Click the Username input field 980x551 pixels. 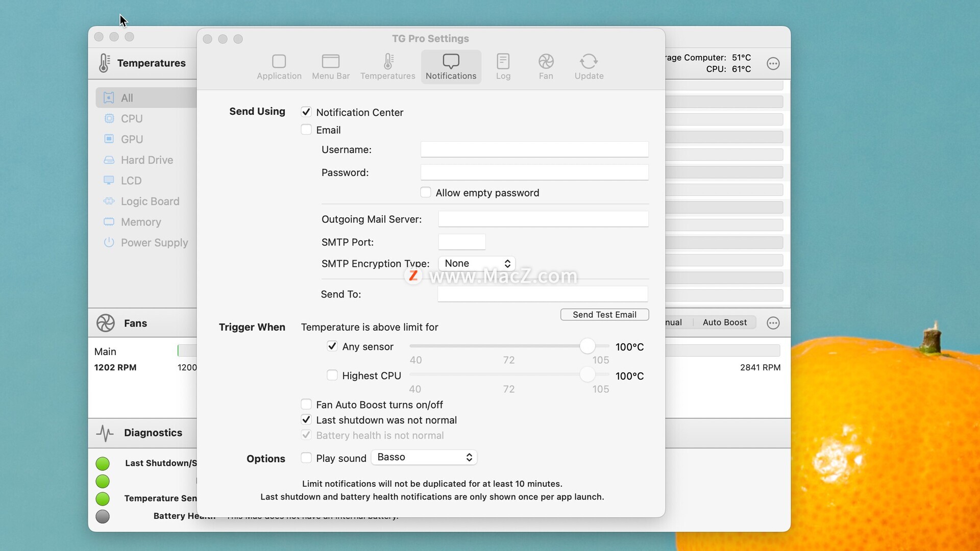point(534,149)
